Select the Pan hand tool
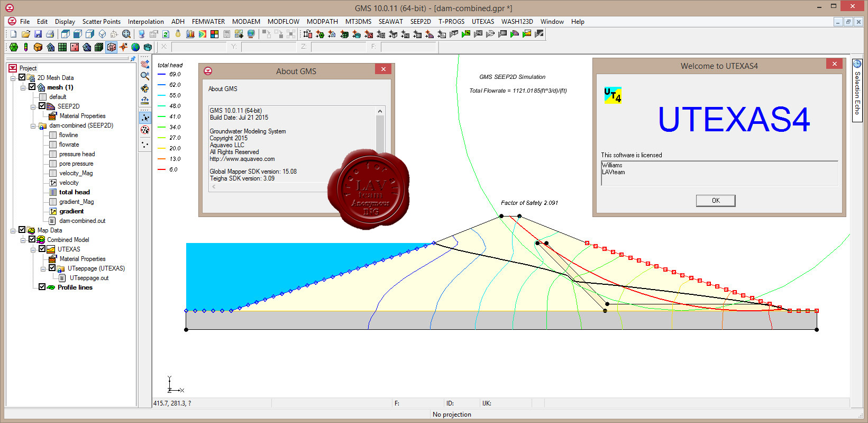 point(145,64)
